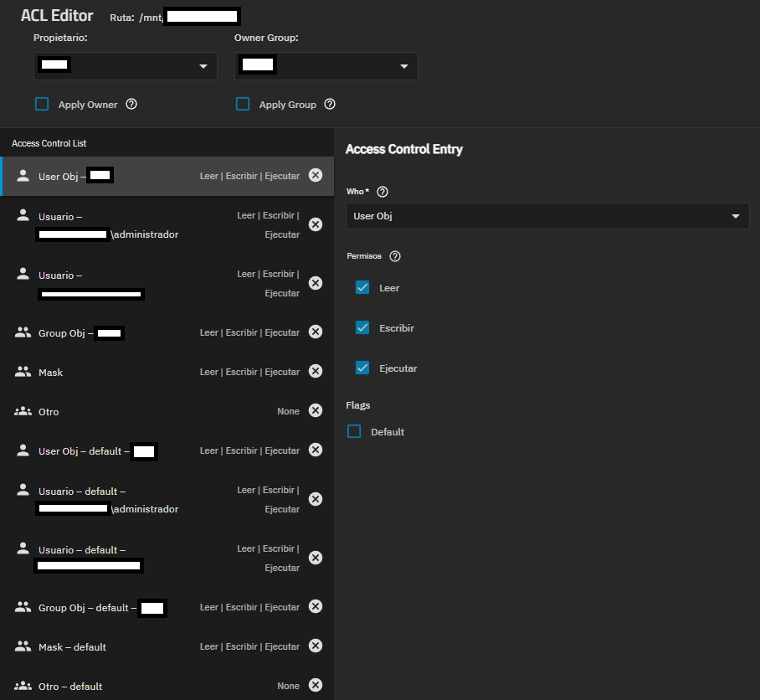Click the groups icon of Otro – default

(23, 686)
